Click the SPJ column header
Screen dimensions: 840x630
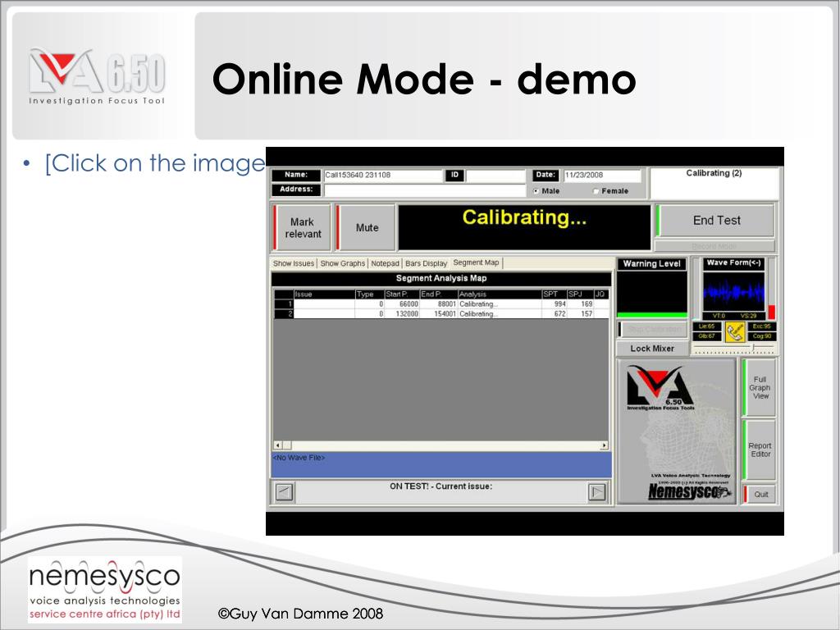coord(580,294)
